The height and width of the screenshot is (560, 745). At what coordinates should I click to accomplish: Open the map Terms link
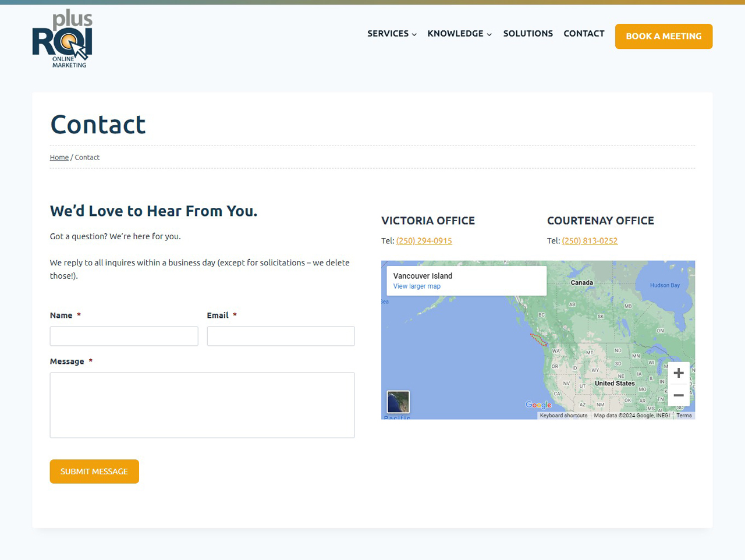pyautogui.click(x=684, y=416)
